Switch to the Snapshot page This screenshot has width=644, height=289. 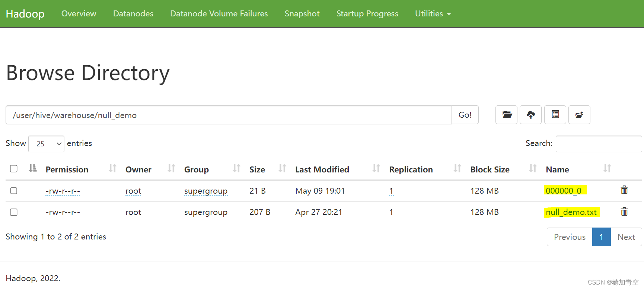pos(302,13)
